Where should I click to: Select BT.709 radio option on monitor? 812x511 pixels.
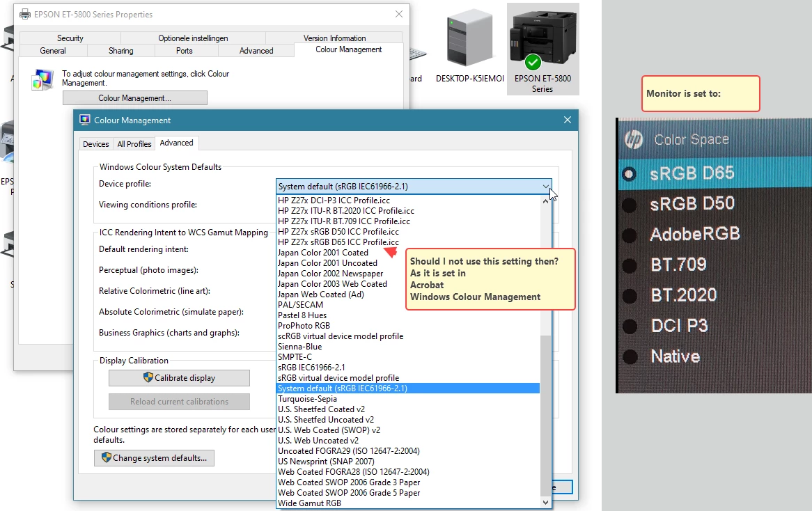[x=630, y=266]
